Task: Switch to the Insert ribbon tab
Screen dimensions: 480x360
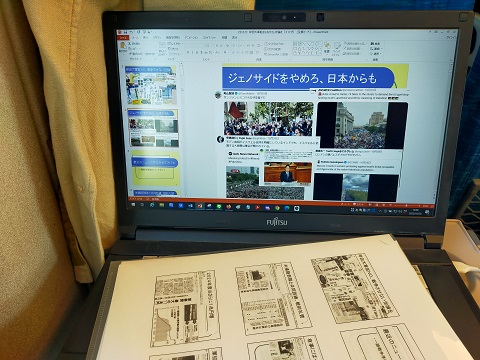Action: pos(146,37)
